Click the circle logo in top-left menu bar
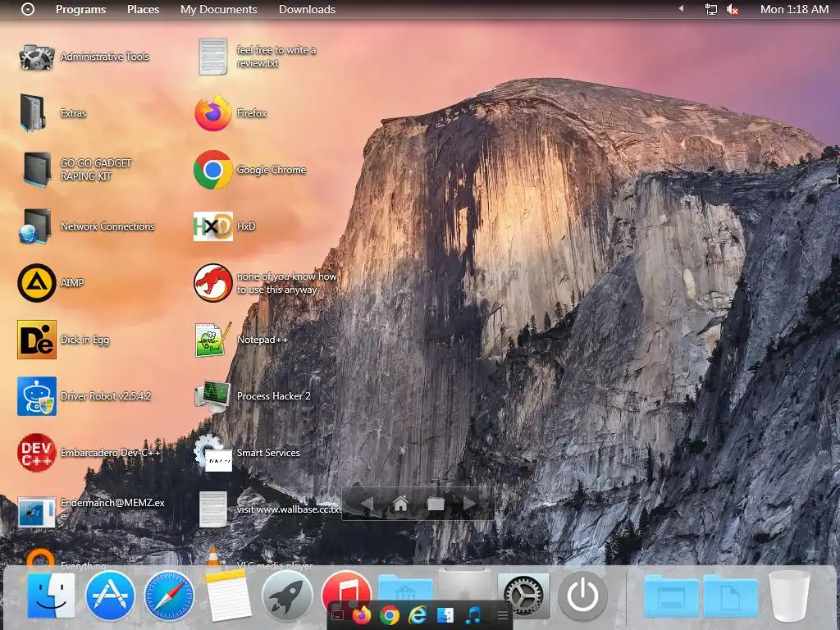Screen dimensions: 840x630 coord(28,9)
